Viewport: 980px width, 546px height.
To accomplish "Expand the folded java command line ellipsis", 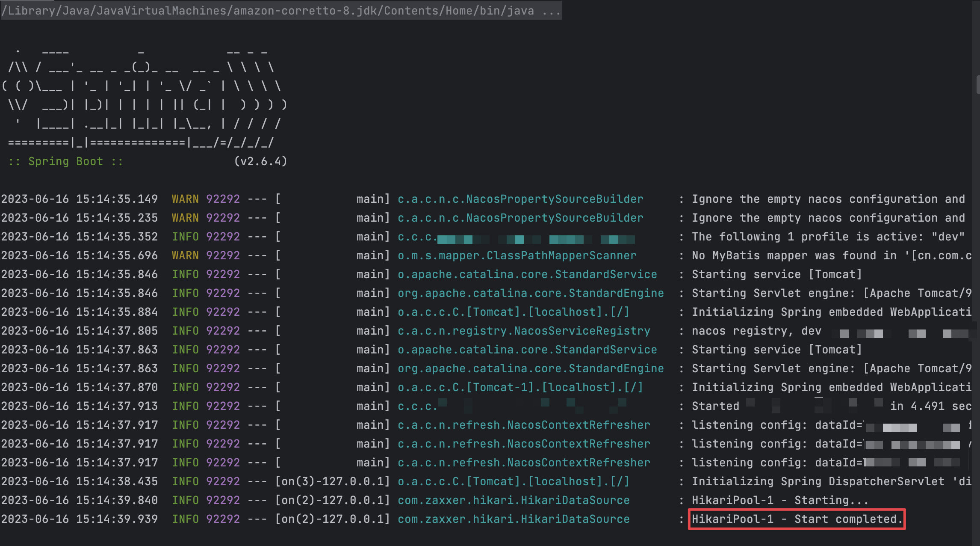I will [x=551, y=10].
